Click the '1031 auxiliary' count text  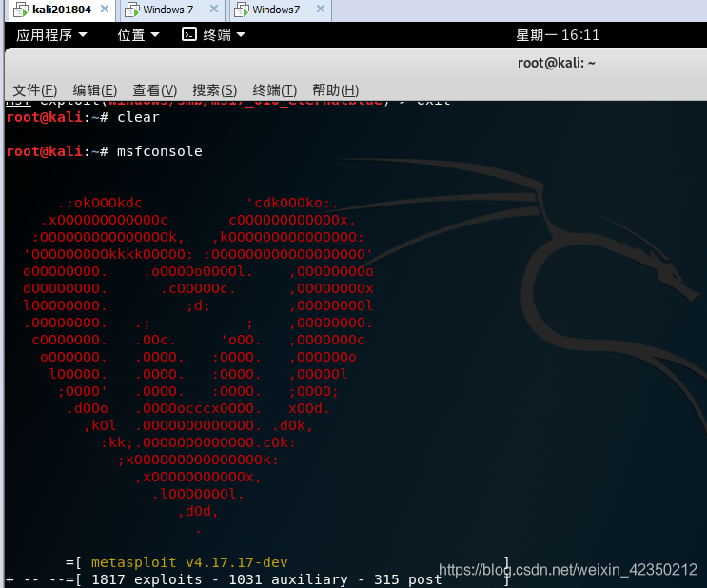[288, 579]
